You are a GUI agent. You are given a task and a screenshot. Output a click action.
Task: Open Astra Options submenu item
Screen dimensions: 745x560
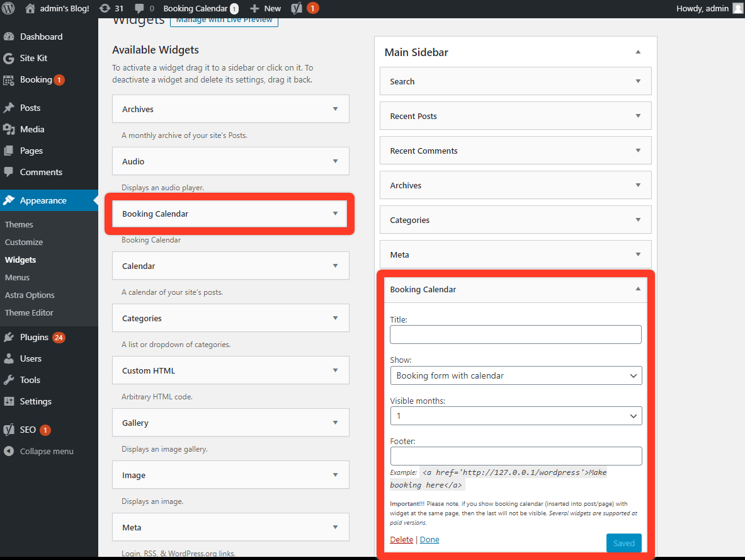tap(30, 295)
